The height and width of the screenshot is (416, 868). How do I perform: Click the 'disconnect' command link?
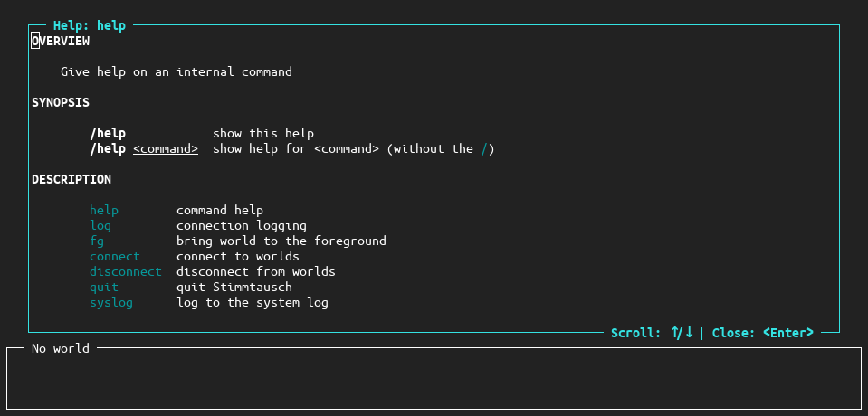click(126, 271)
